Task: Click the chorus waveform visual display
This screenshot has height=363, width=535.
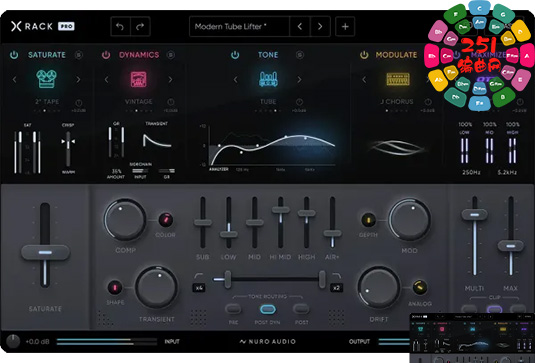Action: pyautogui.click(x=397, y=148)
